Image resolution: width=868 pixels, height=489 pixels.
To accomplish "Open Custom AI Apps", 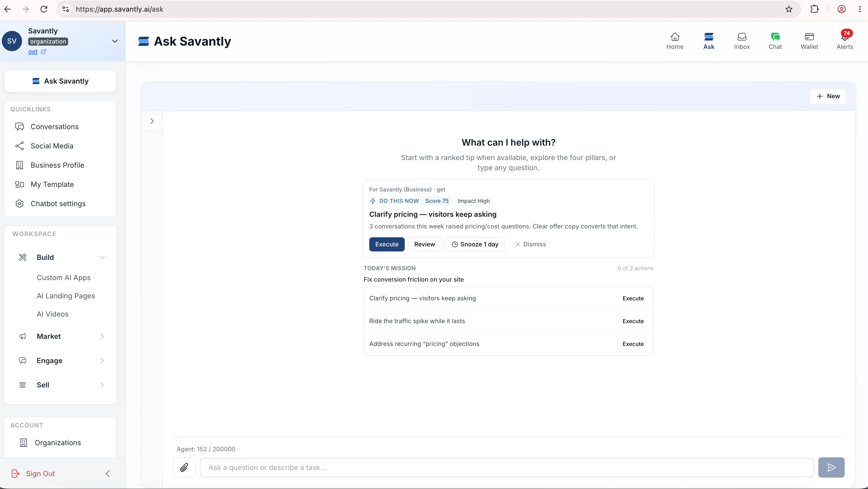I will [x=64, y=278].
